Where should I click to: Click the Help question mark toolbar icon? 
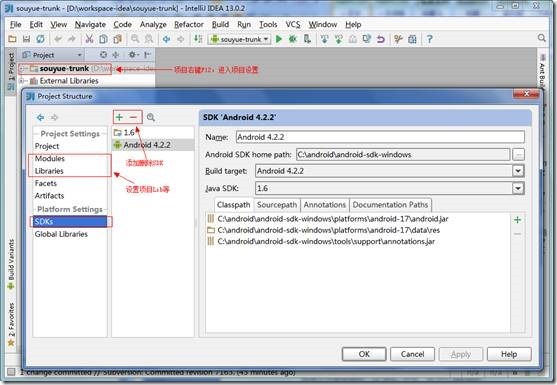click(x=429, y=39)
